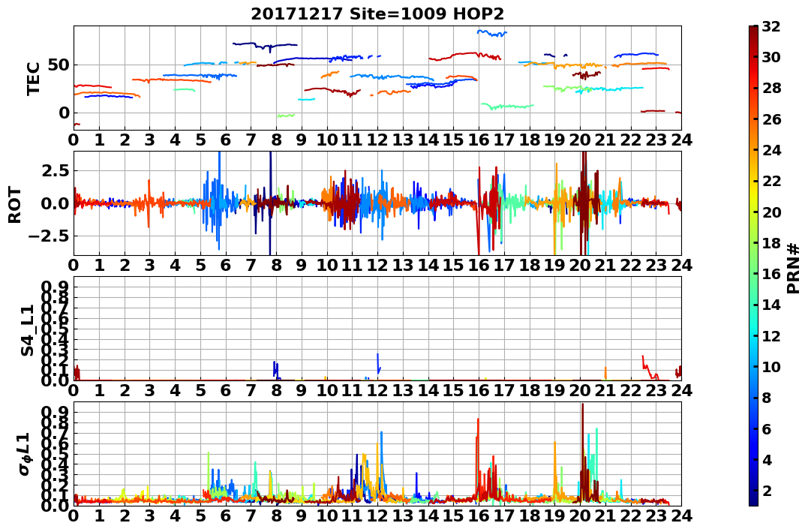Click the colorbar tick label 8
This screenshot has height=532, width=808.
pyautogui.click(x=767, y=398)
